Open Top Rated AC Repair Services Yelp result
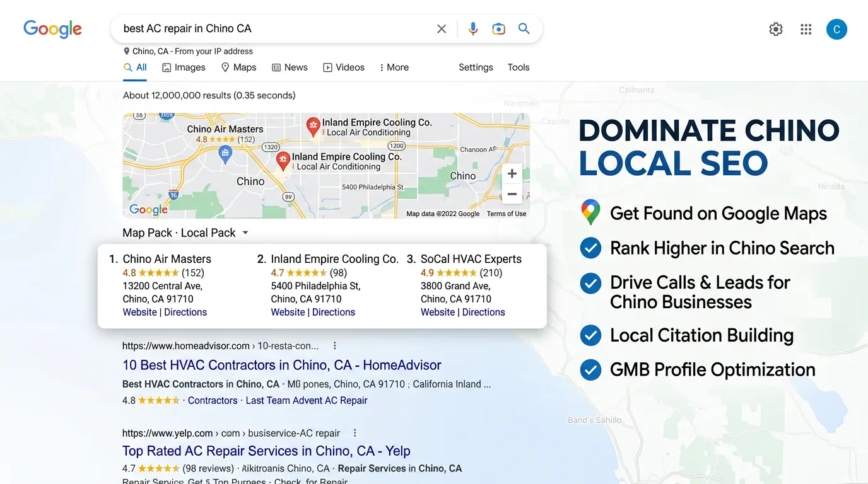868x484 pixels. pyautogui.click(x=266, y=451)
